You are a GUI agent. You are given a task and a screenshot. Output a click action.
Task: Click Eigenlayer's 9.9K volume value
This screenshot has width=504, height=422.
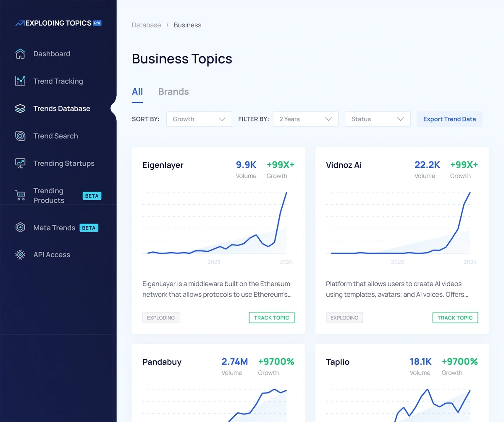click(x=246, y=165)
